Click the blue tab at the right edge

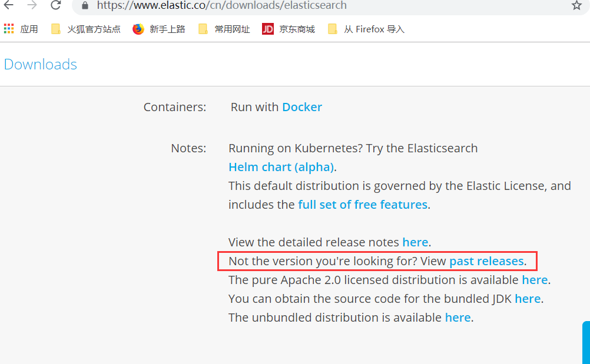[586, 342]
